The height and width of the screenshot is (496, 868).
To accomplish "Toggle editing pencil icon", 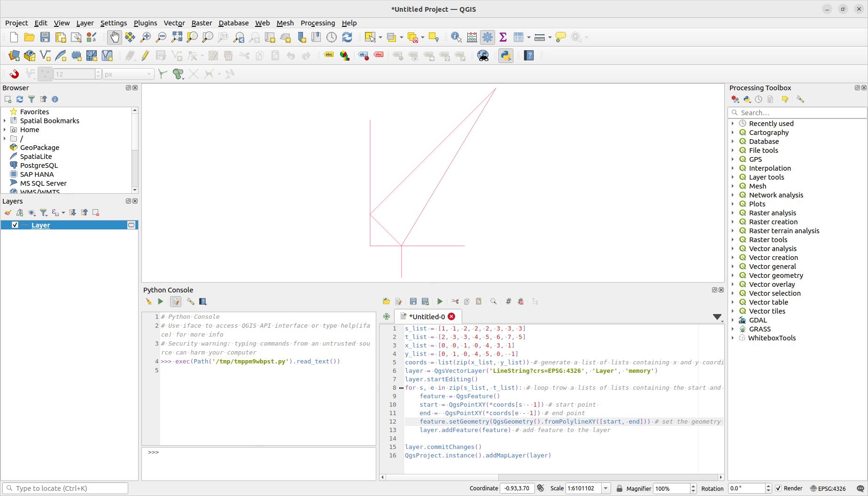I will click(x=146, y=55).
